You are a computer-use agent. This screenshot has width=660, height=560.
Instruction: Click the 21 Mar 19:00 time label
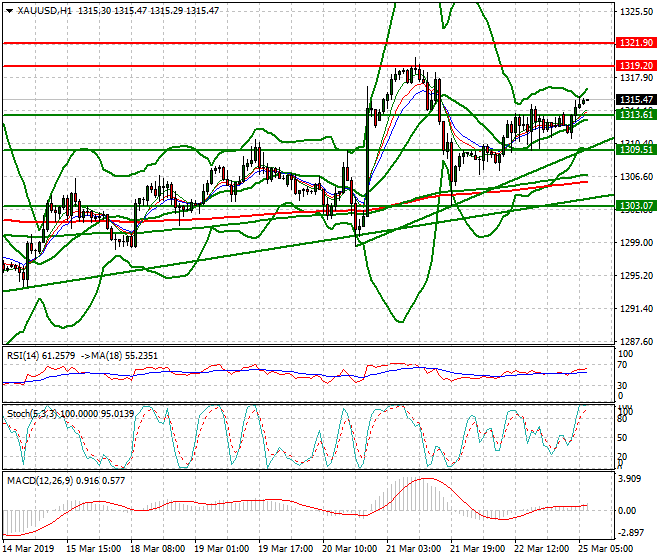tap(477, 549)
